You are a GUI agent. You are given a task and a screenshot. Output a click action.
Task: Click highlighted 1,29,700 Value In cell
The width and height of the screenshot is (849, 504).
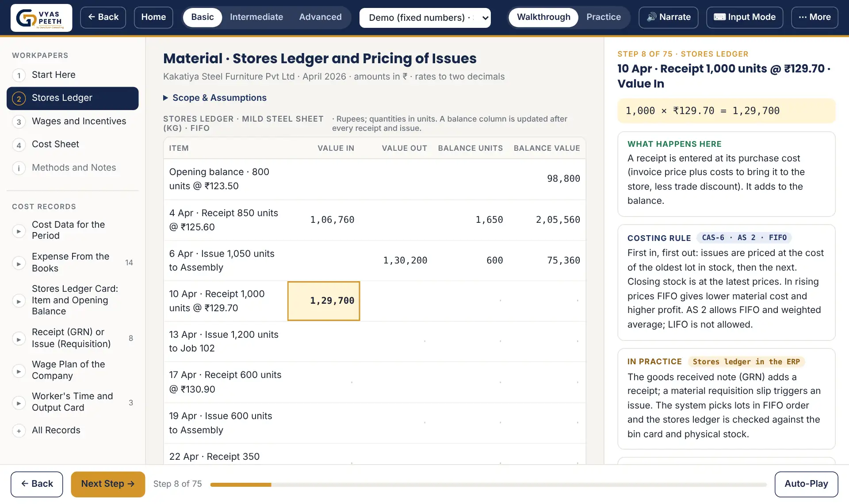point(324,301)
